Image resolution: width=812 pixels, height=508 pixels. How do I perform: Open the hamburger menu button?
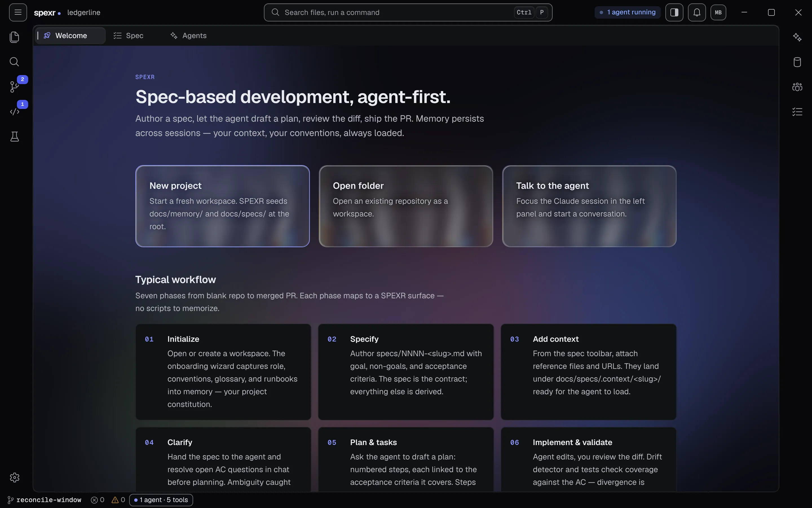tap(18, 12)
